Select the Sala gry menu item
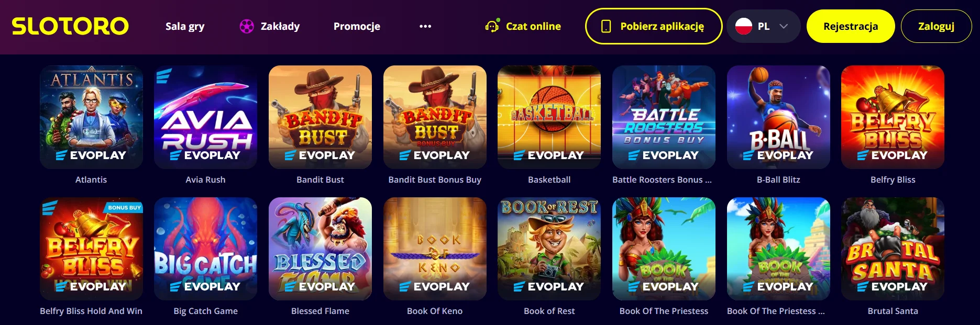This screenshot has height=325, width=980. pos(184,26)
